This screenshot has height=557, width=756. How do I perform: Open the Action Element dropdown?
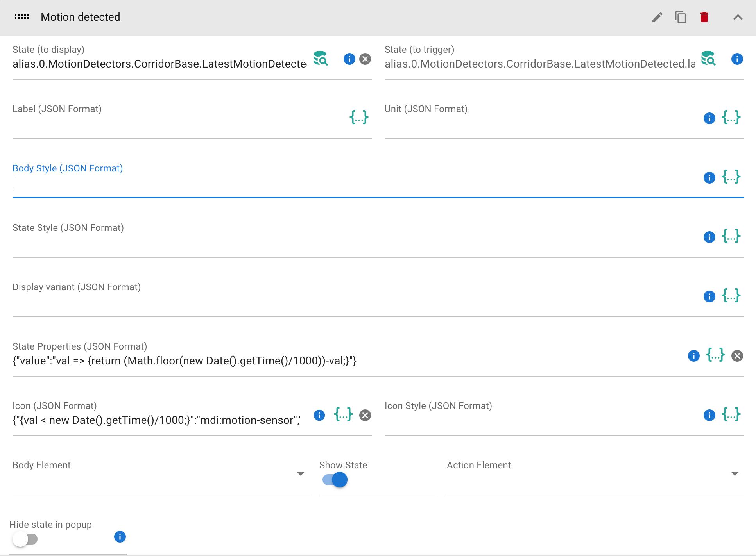coord(595,474)
